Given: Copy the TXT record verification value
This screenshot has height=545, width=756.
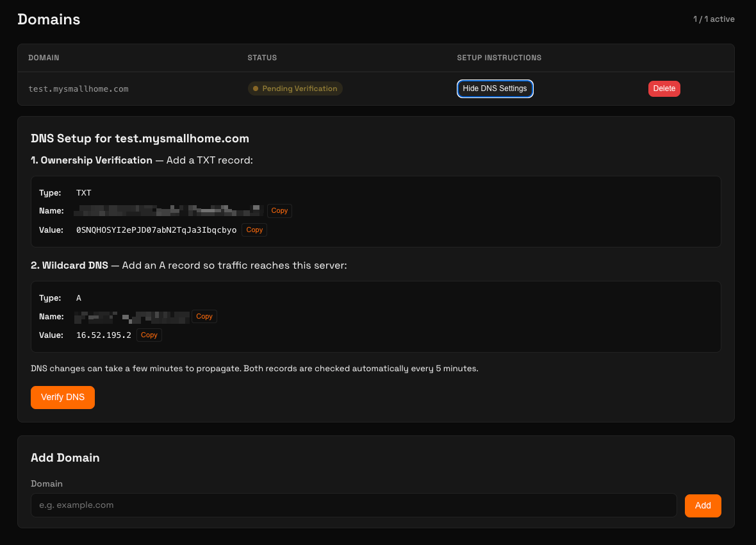Looking at the screenshot, I should click(x=254, y=230).
